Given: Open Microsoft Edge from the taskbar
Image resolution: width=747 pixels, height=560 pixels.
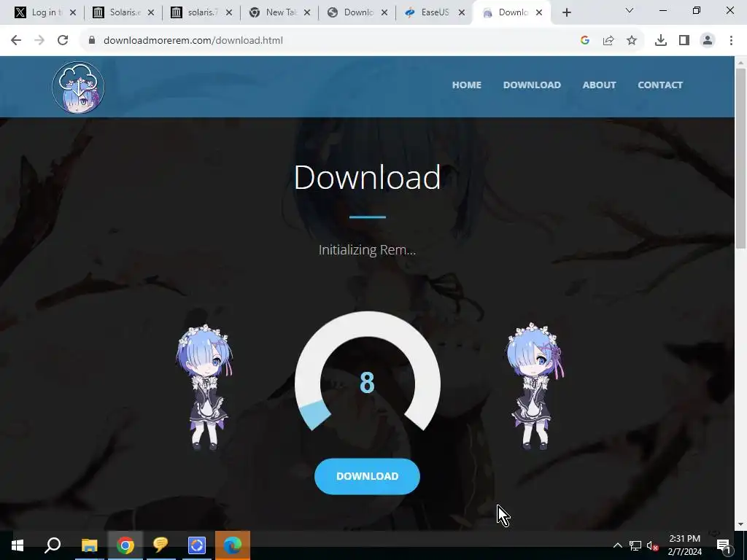Looking at the screenshot, I should (x=233, y=545).
